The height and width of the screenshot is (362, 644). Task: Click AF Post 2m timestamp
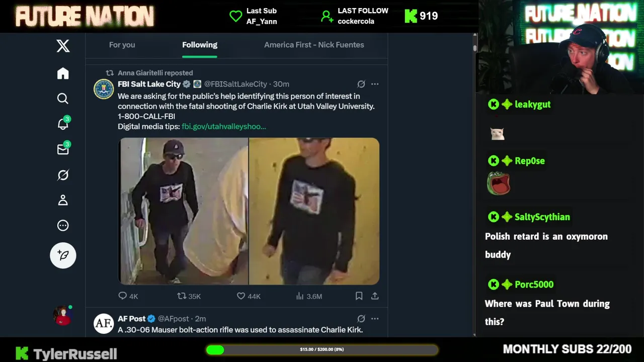200,319
